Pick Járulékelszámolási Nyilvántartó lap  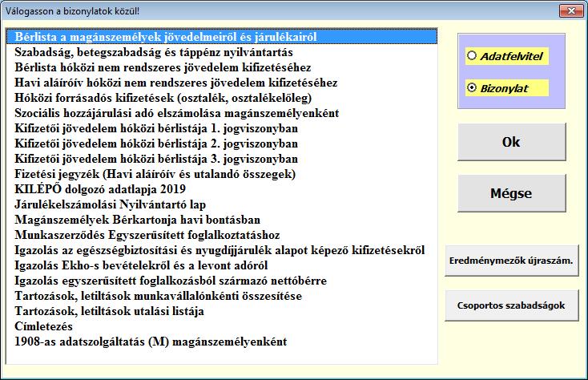pos(222,204)
